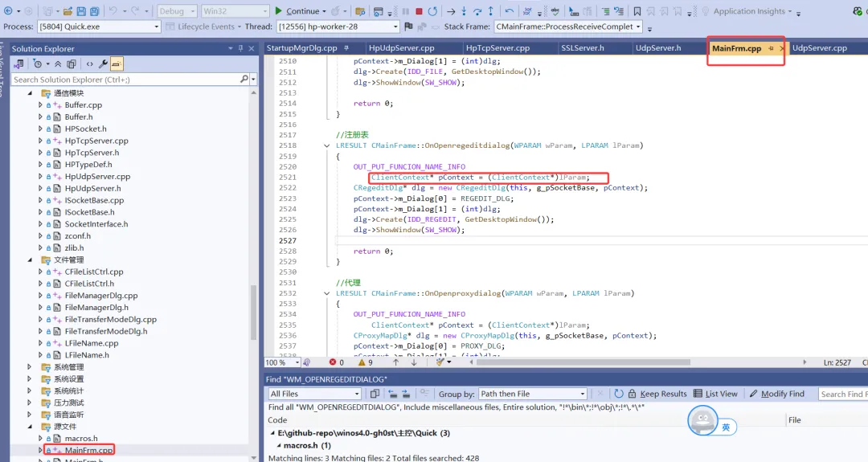The width and height of the screenshot is (868, 462).
Task: Click the Step Out icon
Action: (490, 11)
